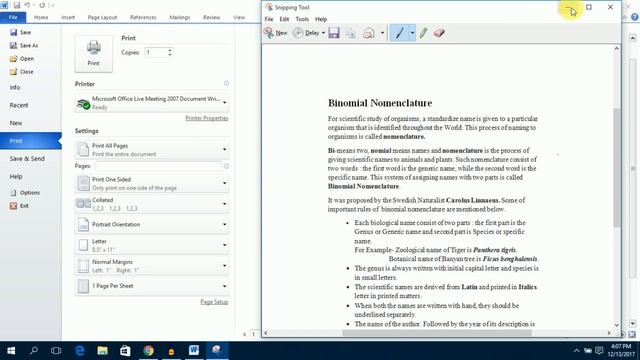Open the Snipping Tool Help menu

click(x=321, y=19)
